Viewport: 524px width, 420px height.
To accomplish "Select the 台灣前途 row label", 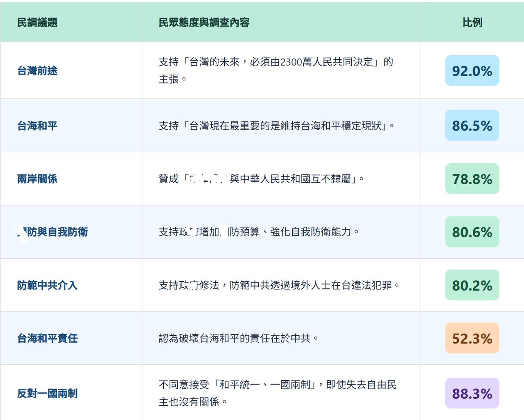I will pyautogui.click(x=37, y=71).
